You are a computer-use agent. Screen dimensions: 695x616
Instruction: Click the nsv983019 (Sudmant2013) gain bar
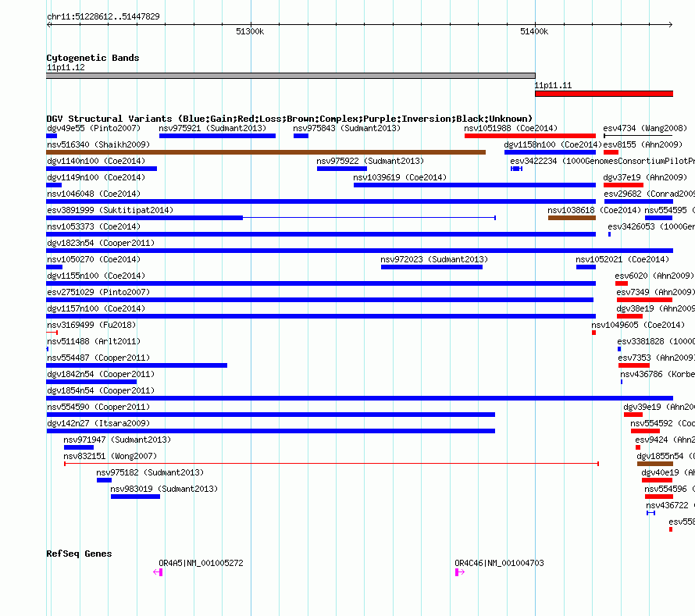click(x=135, y=497)
